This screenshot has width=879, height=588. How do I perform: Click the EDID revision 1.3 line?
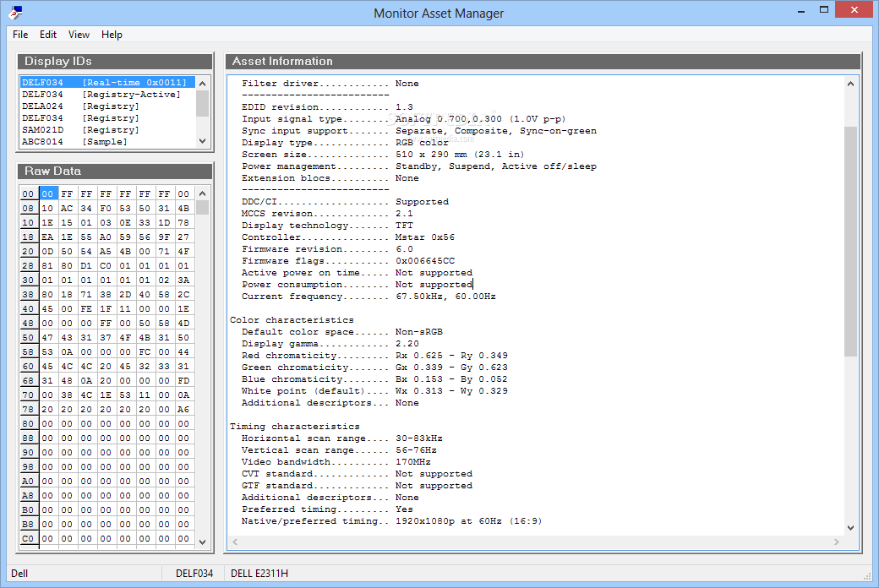point(327,107)
